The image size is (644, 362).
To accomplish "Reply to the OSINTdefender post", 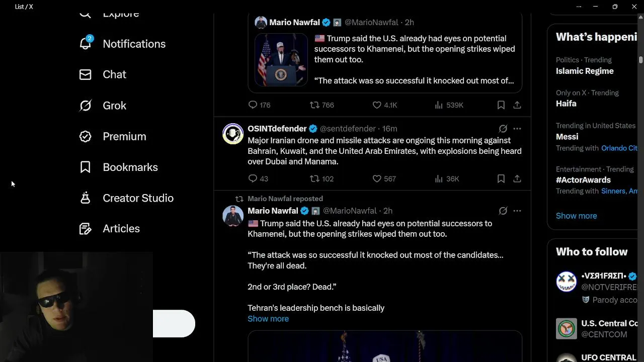I will (x=253, y=178).
